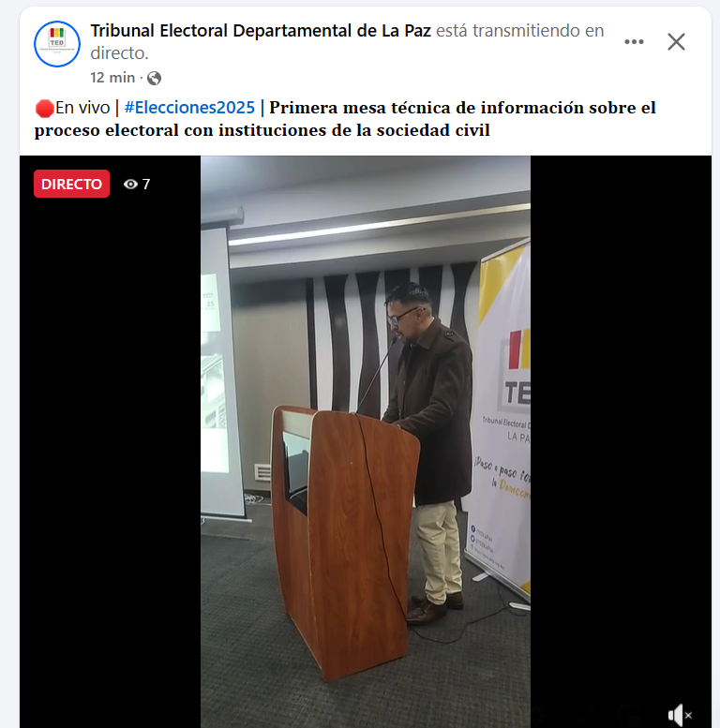Open the #Elecciones2025 hashtag
Viewport: 720px width, 728px height.
pos(189,107)
